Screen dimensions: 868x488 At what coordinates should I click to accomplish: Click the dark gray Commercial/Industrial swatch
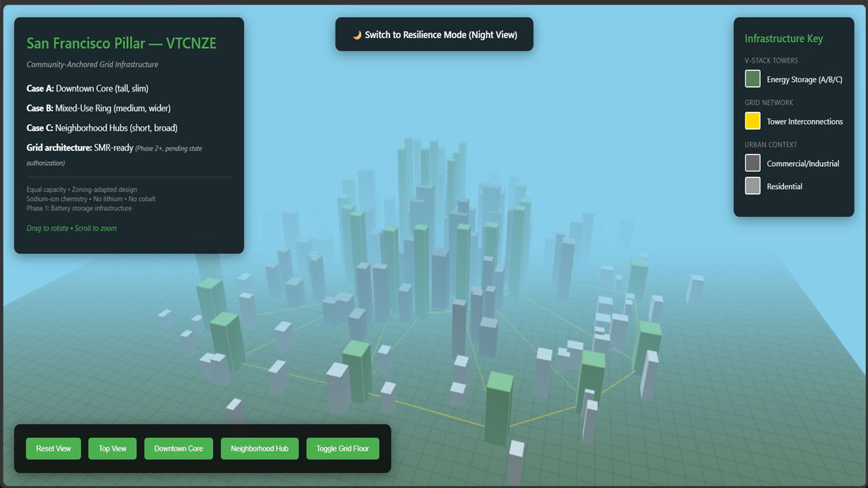753,163
